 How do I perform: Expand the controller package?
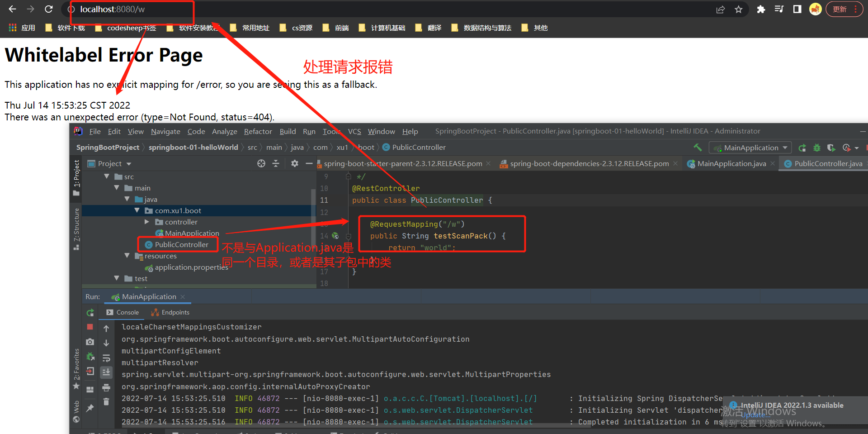click(147, 222)
